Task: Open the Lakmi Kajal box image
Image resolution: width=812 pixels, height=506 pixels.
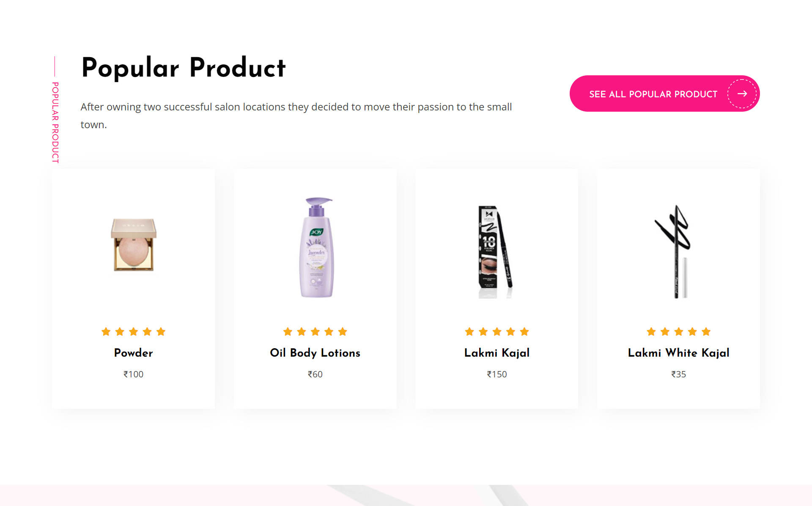Action: pyautogui.click(x=495, y=252)
